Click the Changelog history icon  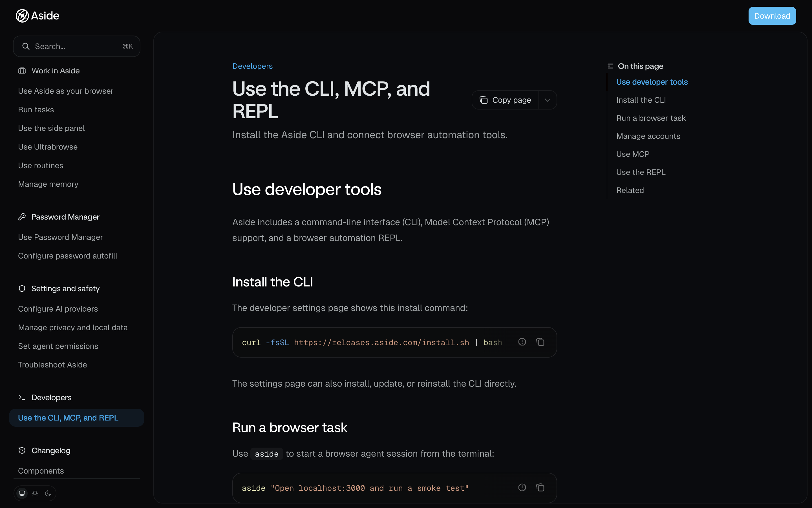coord(22,450)
